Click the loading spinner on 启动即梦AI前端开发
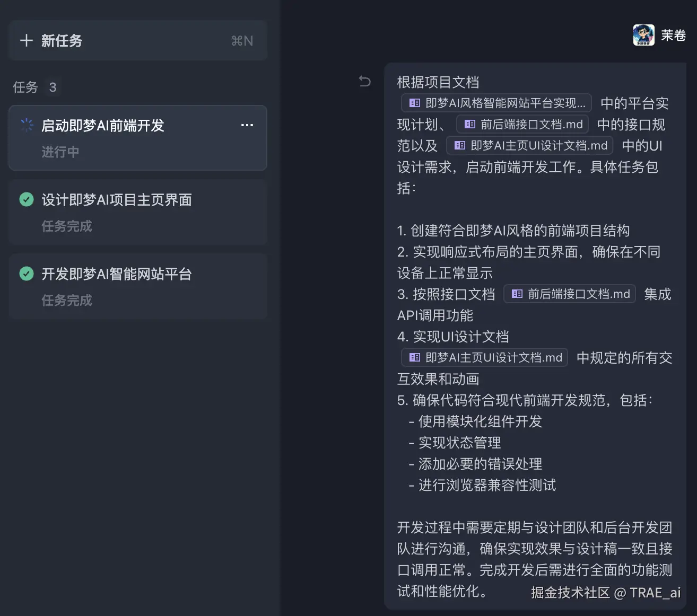697x616 pixels. click(27, 125)
